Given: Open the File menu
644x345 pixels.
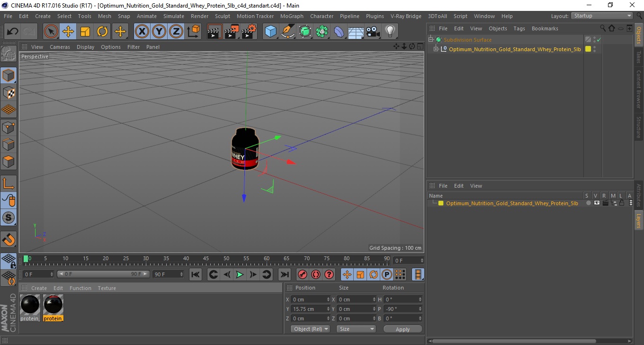Looking at the screenshot, I should [8, 16].
